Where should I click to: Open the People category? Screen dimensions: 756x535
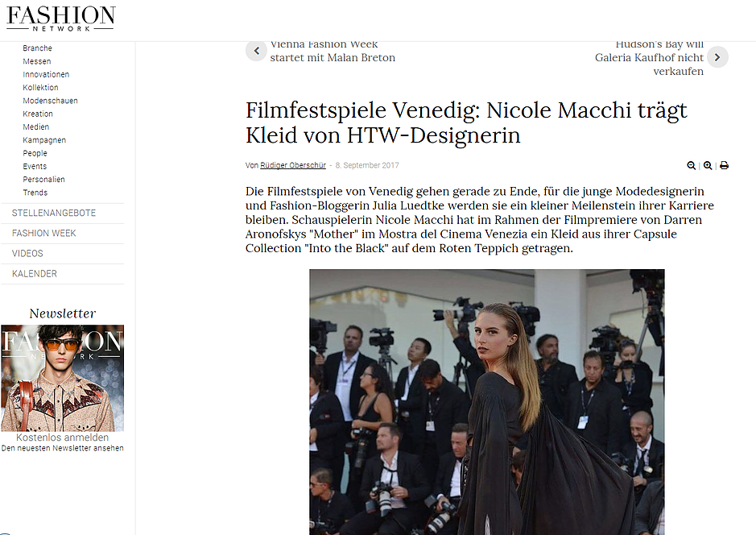tap(35, 153)
